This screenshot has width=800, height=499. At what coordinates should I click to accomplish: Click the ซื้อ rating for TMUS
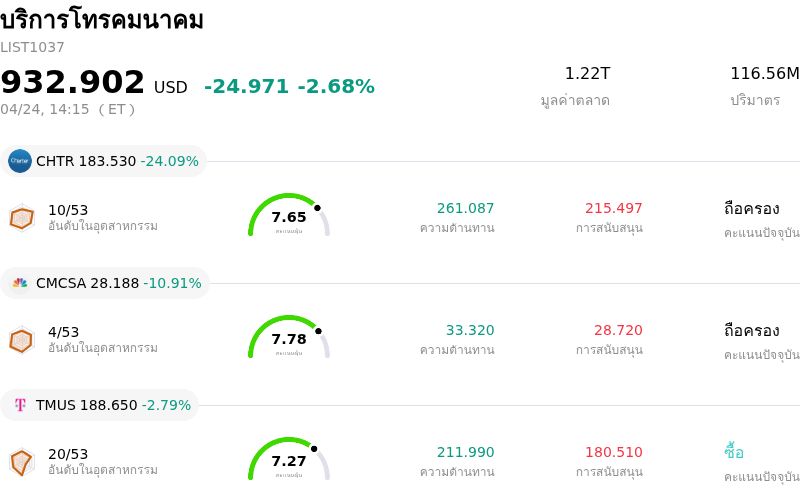(734, 453)
